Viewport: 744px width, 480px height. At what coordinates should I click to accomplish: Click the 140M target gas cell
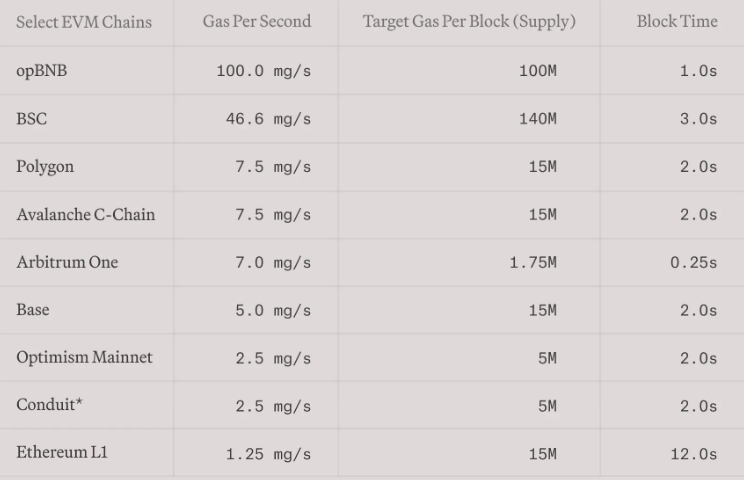click(538, 119)
